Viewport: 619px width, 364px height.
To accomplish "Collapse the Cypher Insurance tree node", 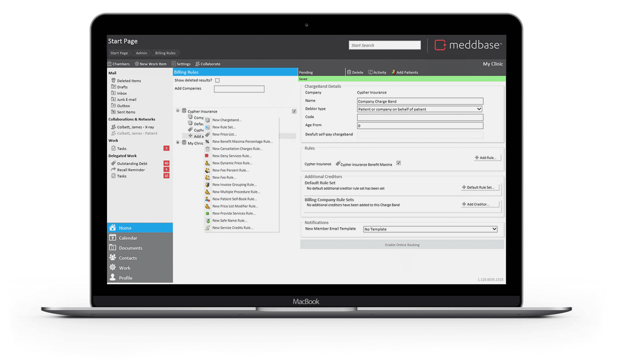I will [x=178, y=111].
